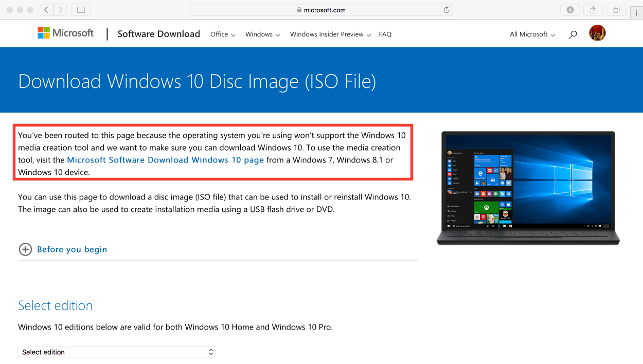643x364 pixels.
Task: Open the site search magnifier icon
Action: (573, 34)
